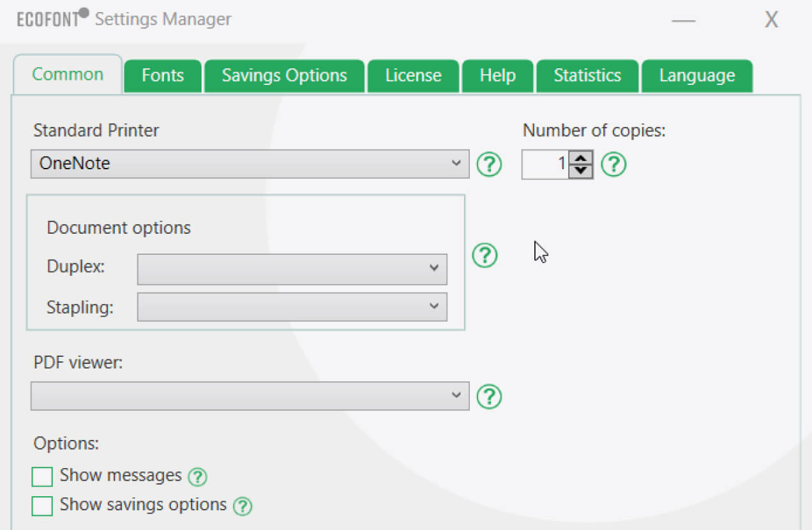The width and height of the screenshot is (812, 530).
Task: Open the Standard Printer dropdown
Action: pyautogui.click(x=250, y=164)
